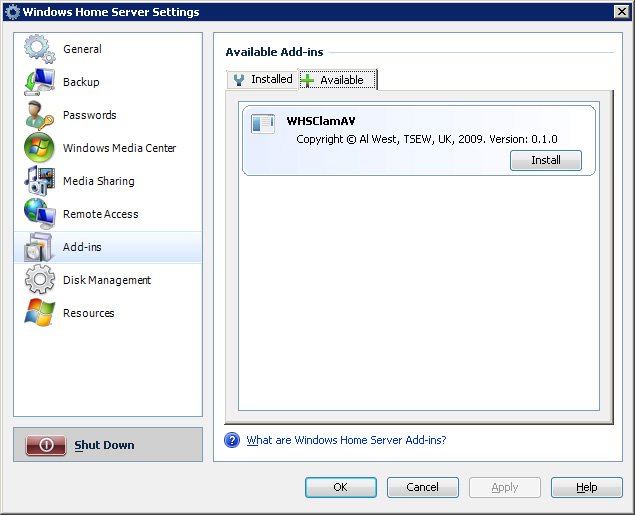Click the WHSClamAV add-in icon
Screen dimensions: 635x515
(262, 124)
